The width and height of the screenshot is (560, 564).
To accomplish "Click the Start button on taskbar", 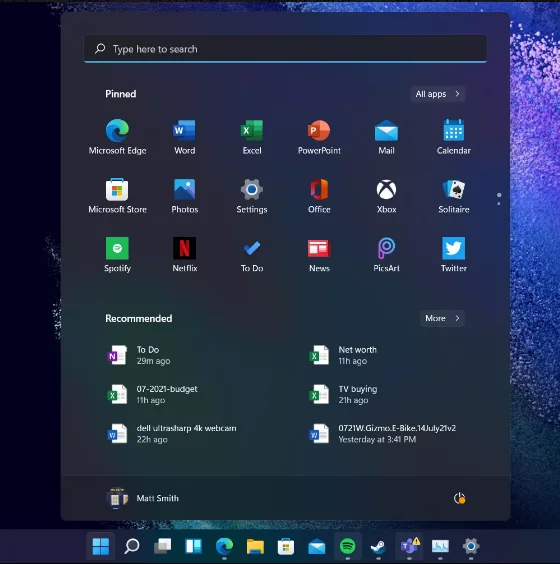I will (101, 546).
